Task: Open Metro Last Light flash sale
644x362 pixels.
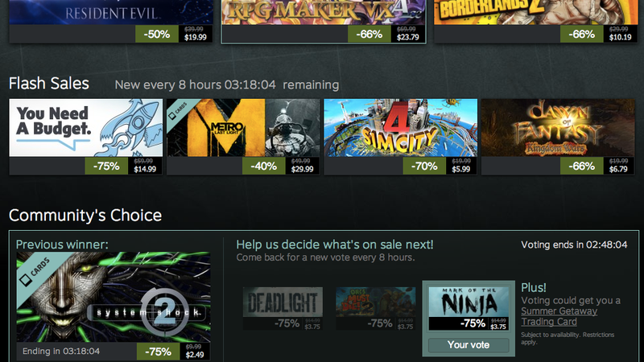Action: click(243, 128)
